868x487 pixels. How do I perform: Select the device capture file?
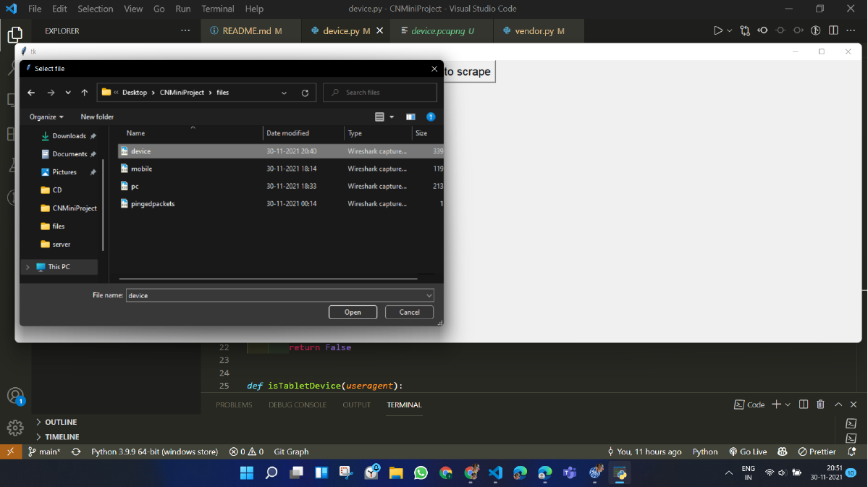tap(281, 151)
